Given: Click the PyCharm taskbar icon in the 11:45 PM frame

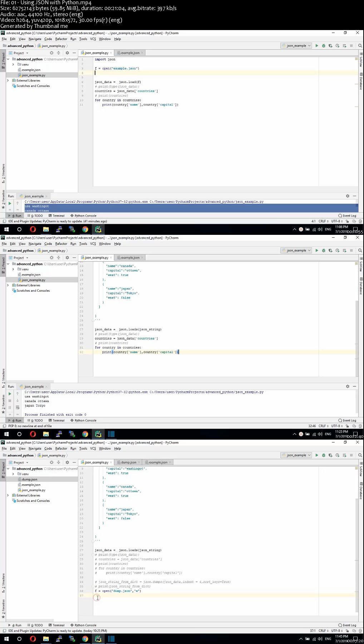Looking at the screenshot, I should pos(98,639).
